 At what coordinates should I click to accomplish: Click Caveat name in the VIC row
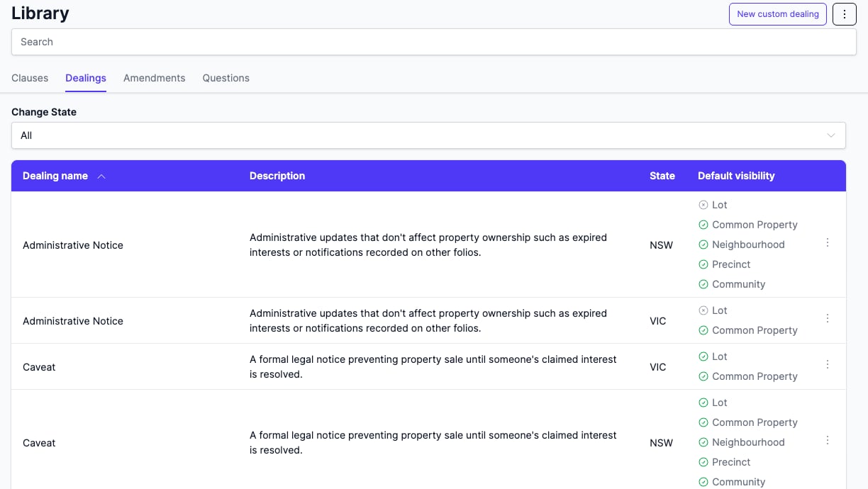(x=39, y=367)
